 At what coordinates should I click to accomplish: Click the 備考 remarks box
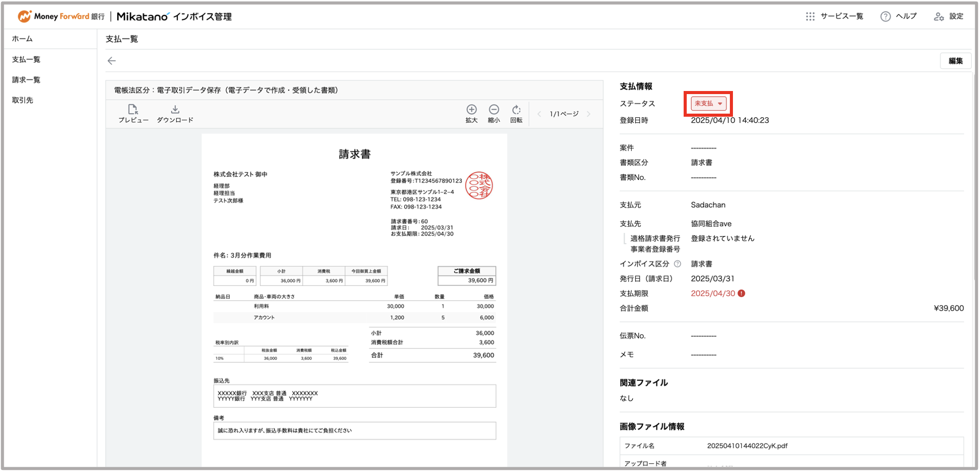pos(354,431)
